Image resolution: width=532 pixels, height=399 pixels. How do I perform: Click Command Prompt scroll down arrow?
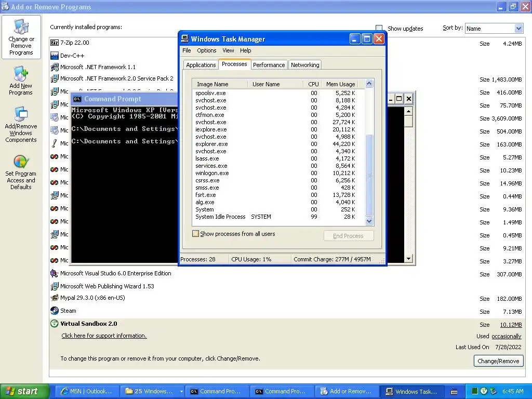pyautogui.click(x=408, y=259)
